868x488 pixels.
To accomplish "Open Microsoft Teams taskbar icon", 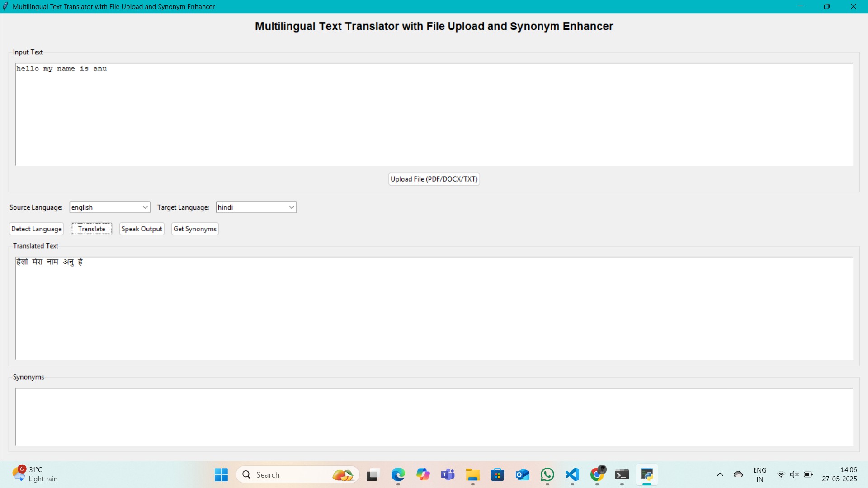I will (448, 474).
